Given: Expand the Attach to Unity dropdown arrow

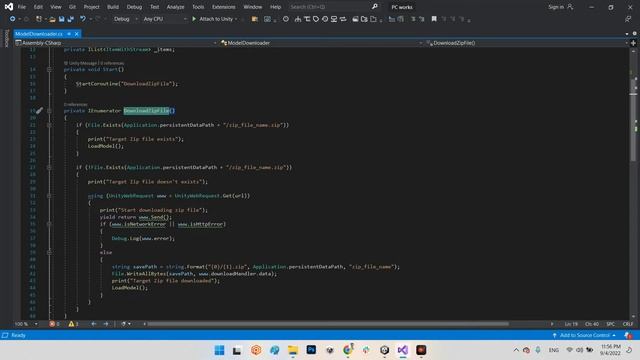Looking at the screenshot, I should pyautogui.click(x=236, y=19).
